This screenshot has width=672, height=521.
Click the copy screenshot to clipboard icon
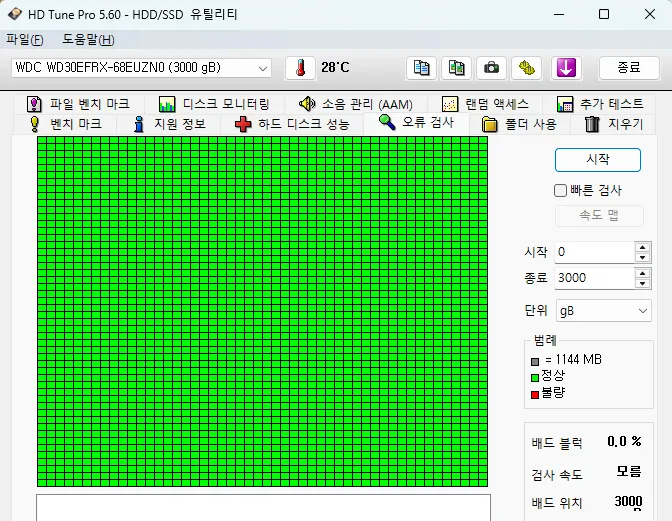pos(456,68)
